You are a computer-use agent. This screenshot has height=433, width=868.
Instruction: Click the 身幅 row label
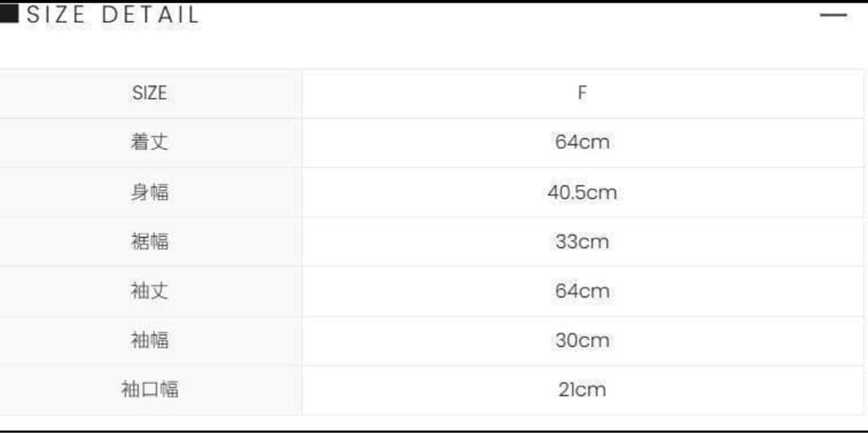149,193
